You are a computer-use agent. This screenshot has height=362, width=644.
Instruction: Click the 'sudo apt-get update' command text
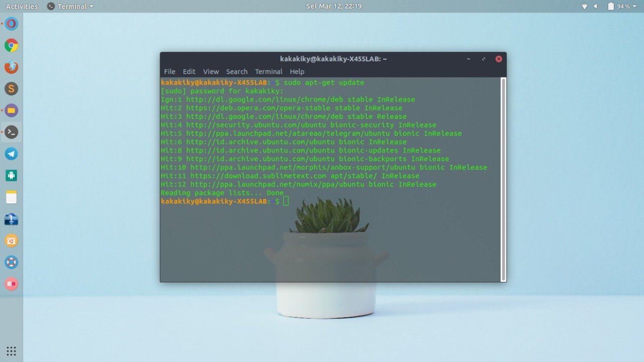pyautogui.click(x=324, y=83)
